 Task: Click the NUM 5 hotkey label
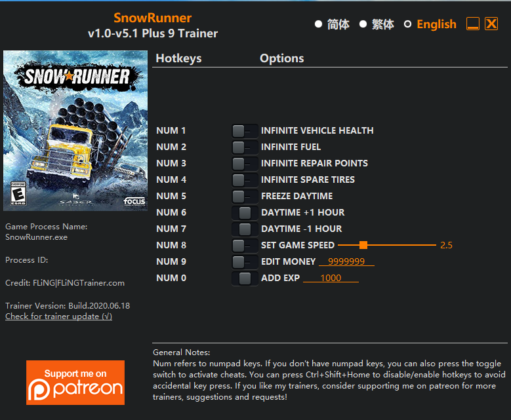tap(171, 196)
